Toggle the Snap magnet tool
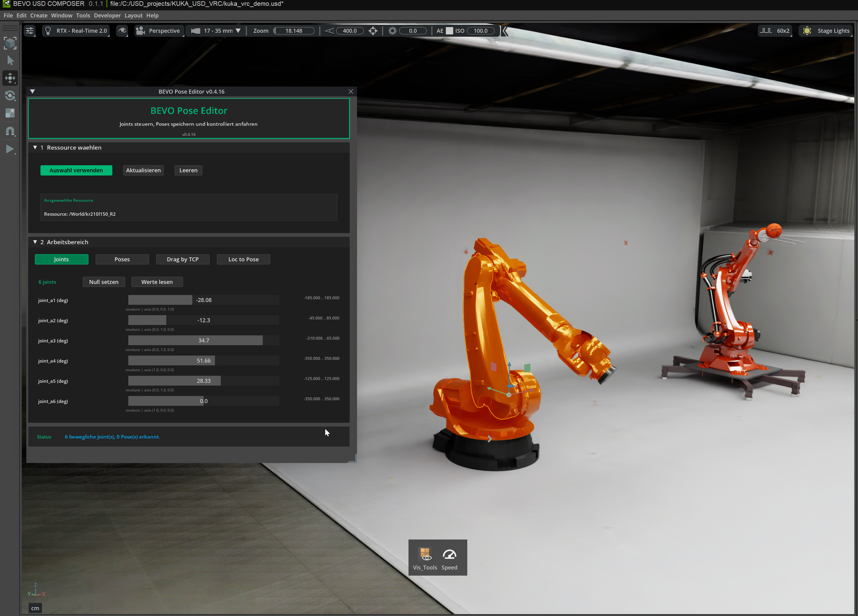This screenshot has height=616, width=858. coord(10,131)
